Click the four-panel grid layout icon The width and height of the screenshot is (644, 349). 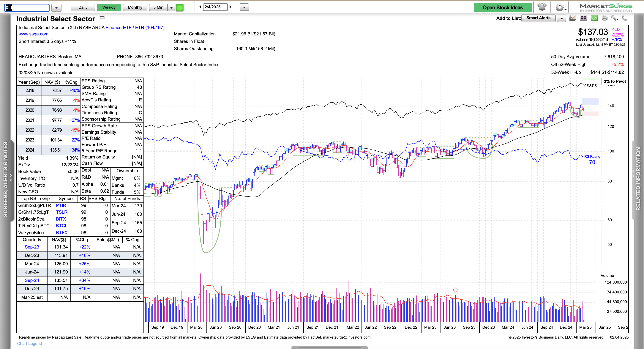583,18
